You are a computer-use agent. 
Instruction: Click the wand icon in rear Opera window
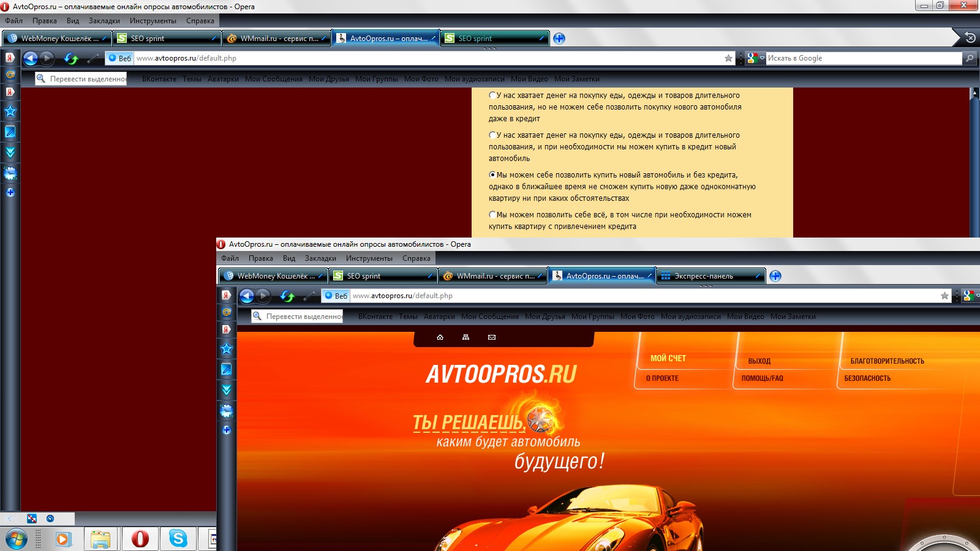click(x=93, y=59)
